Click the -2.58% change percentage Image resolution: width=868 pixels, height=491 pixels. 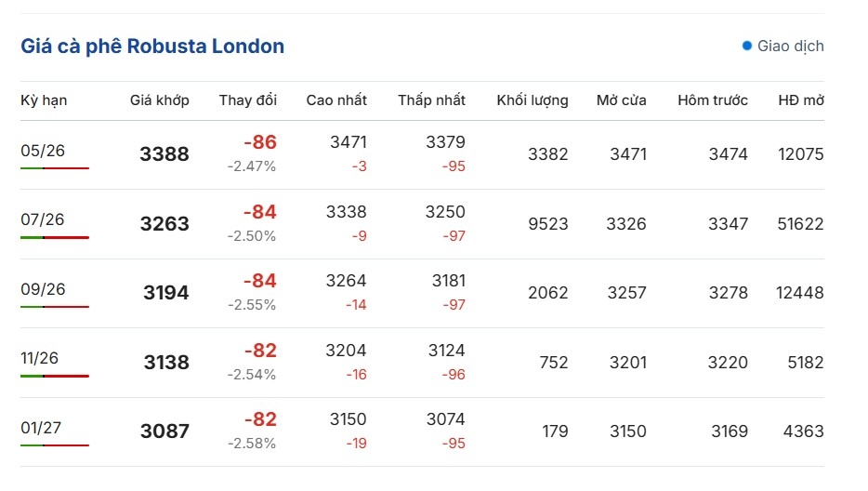pyautogui.click(x=252, y=443)
